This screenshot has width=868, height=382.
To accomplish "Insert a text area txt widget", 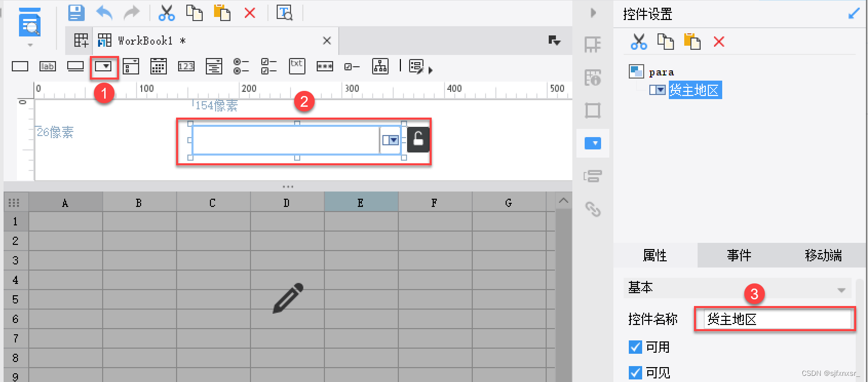I will click(x=297, y=66).
